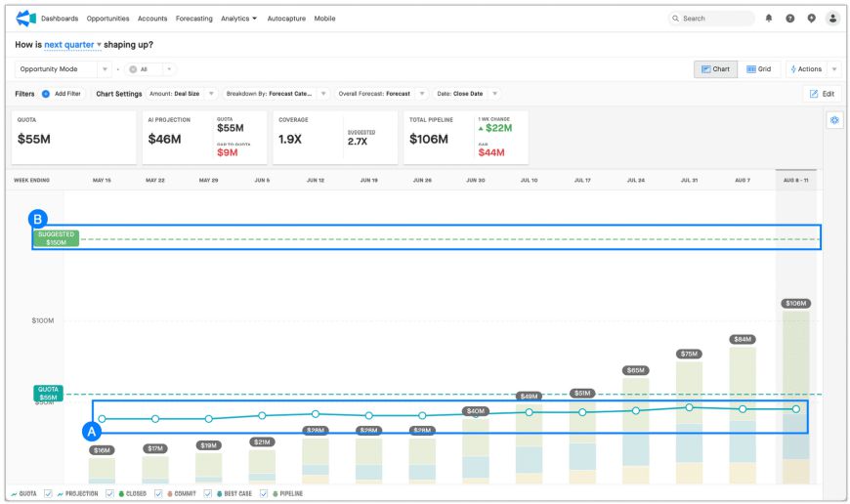Switch to Chart view
This screenshot has width=850, height=504.
coord(715,69)
